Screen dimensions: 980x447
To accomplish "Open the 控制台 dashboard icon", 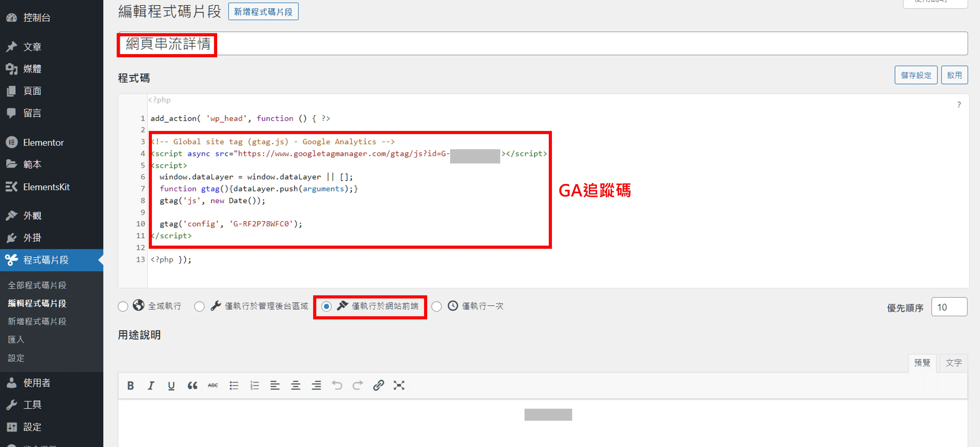I will 12,18.
